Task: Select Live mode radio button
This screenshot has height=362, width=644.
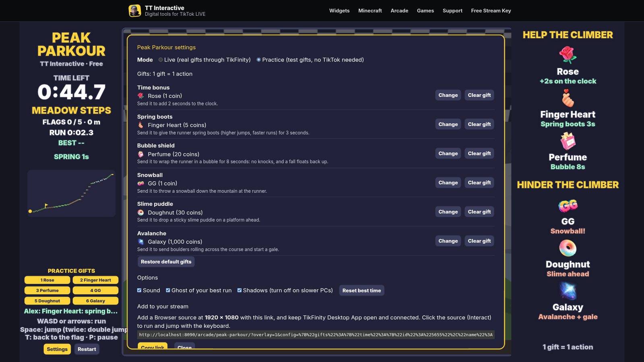Action: [161, 60]
